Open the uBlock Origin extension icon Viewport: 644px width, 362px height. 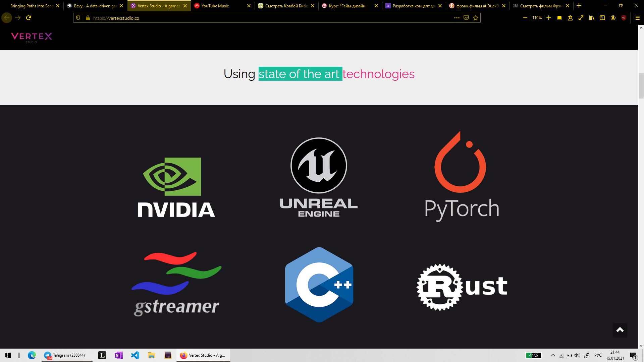624,18
